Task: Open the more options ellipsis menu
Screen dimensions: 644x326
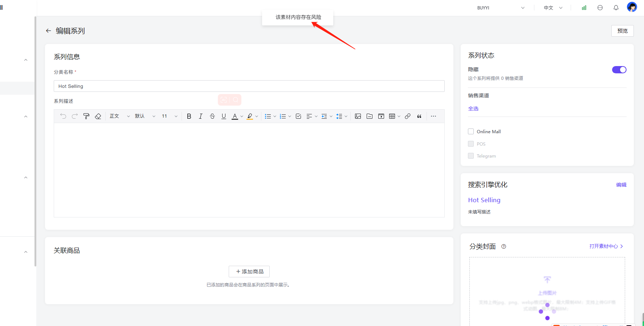Action: (433, 116)
